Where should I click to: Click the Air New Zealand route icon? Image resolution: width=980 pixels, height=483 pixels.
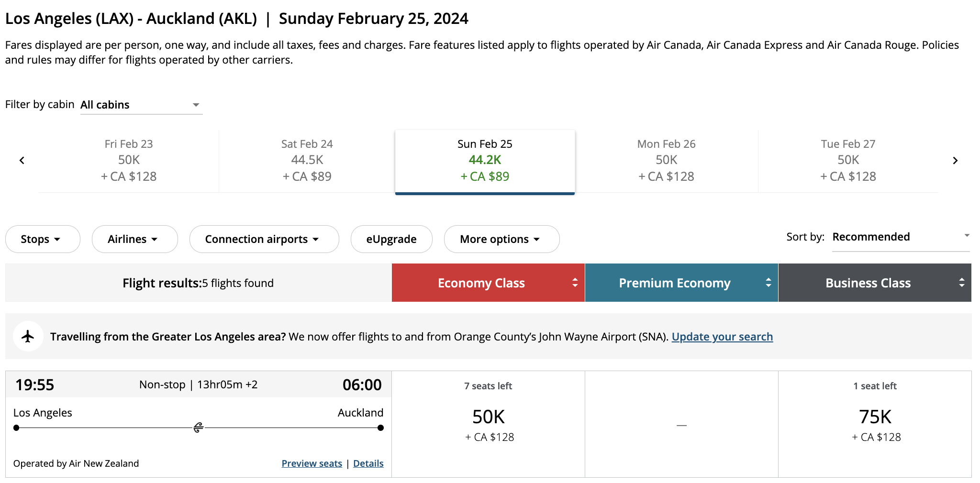click(199, 428)
